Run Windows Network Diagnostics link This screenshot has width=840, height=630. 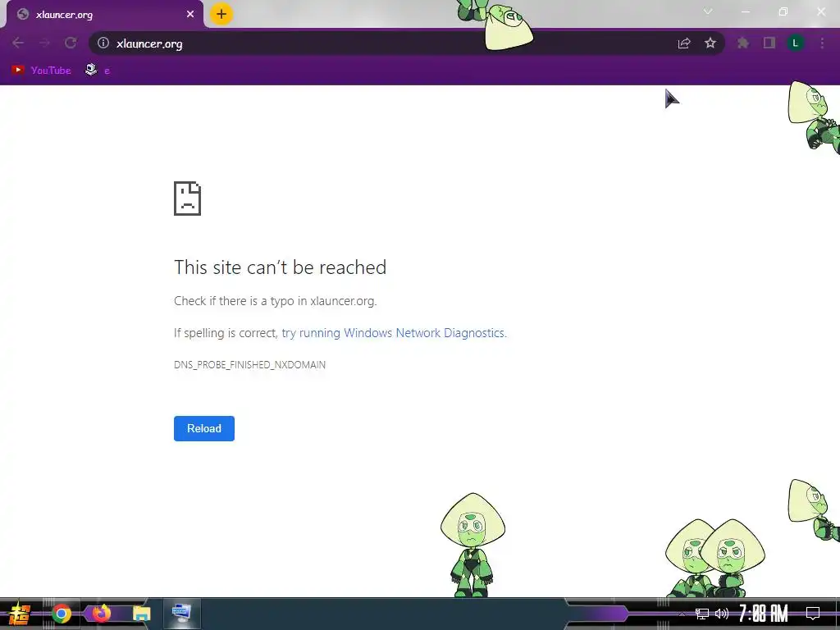click(x=394, y=333)
